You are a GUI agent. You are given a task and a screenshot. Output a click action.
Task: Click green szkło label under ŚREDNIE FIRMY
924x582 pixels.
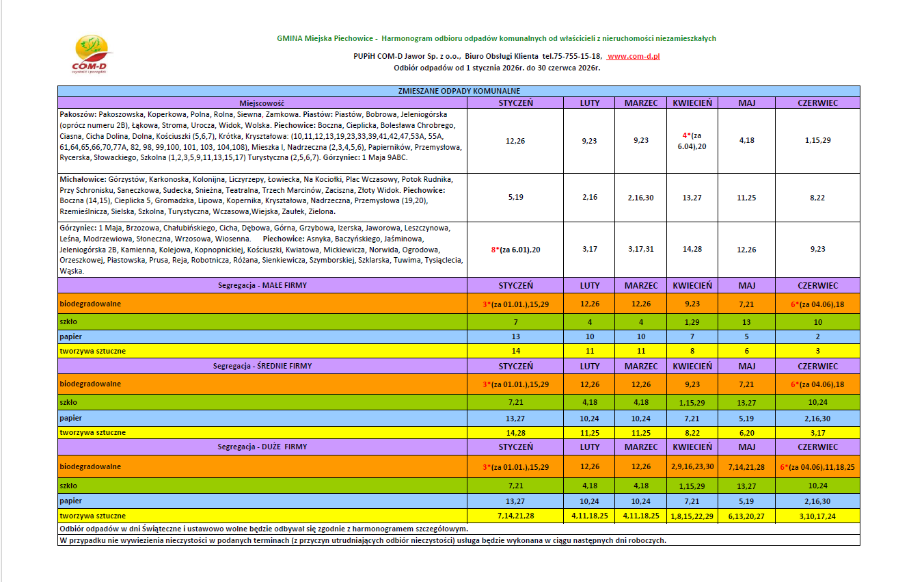pyautogui.click(x=68, y=402)
